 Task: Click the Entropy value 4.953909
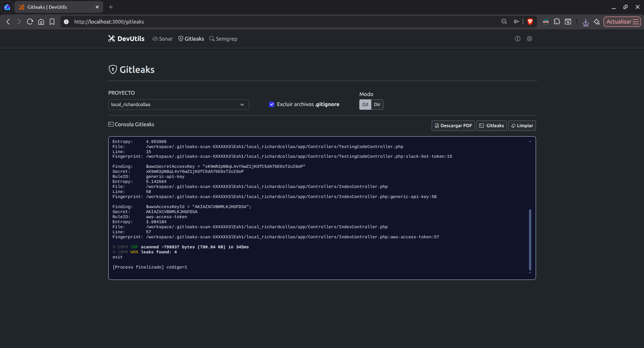click(156, 142)
